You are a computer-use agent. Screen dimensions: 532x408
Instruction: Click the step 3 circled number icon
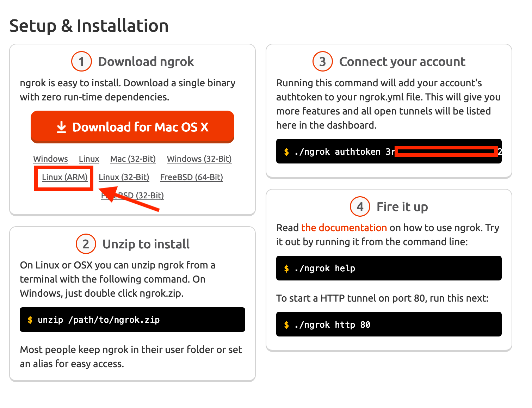322,62
